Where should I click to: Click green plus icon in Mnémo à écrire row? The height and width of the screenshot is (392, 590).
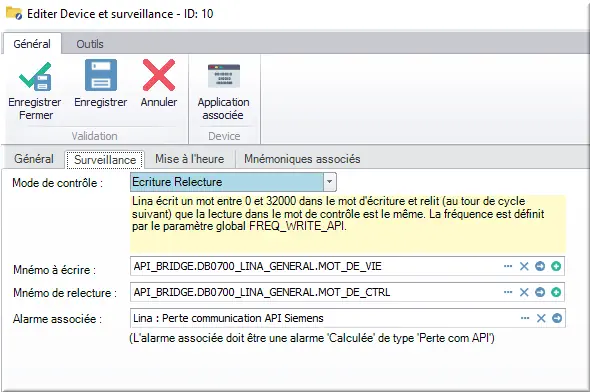tap(556, 266)
